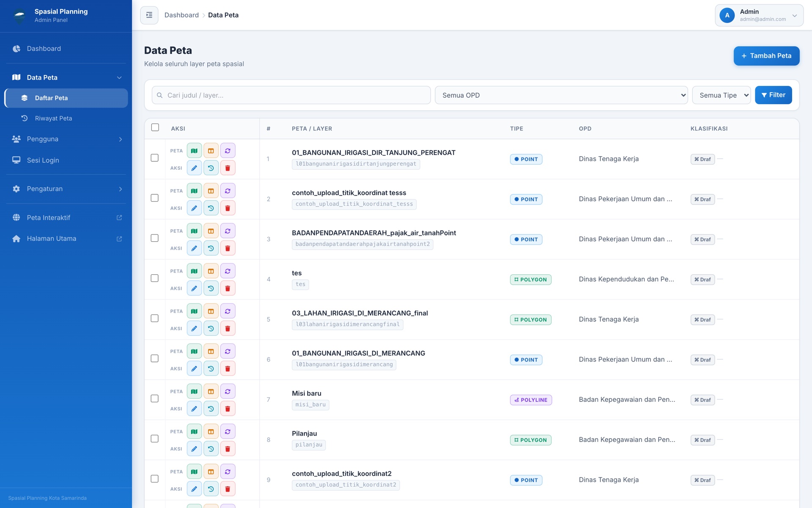Edit contoh_upload_titik_koordinat tesss with the pencil icon

pyautogui.click(x=194, y=208)
